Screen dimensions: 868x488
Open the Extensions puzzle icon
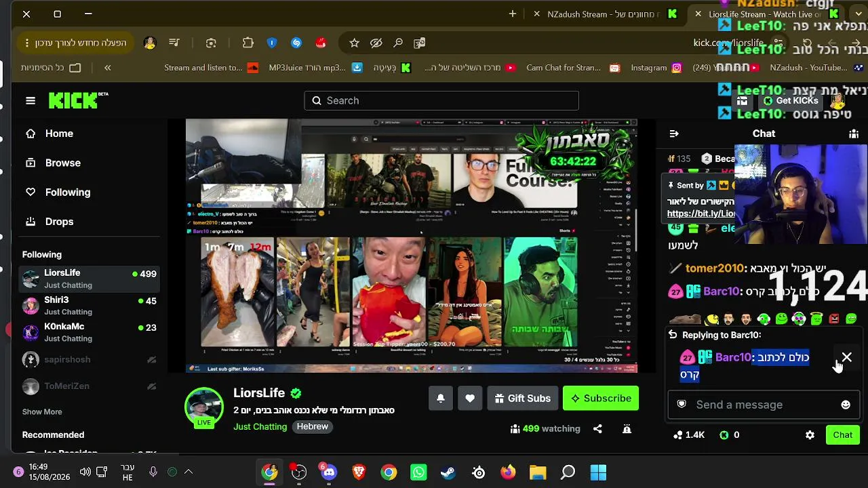(248, 43)
